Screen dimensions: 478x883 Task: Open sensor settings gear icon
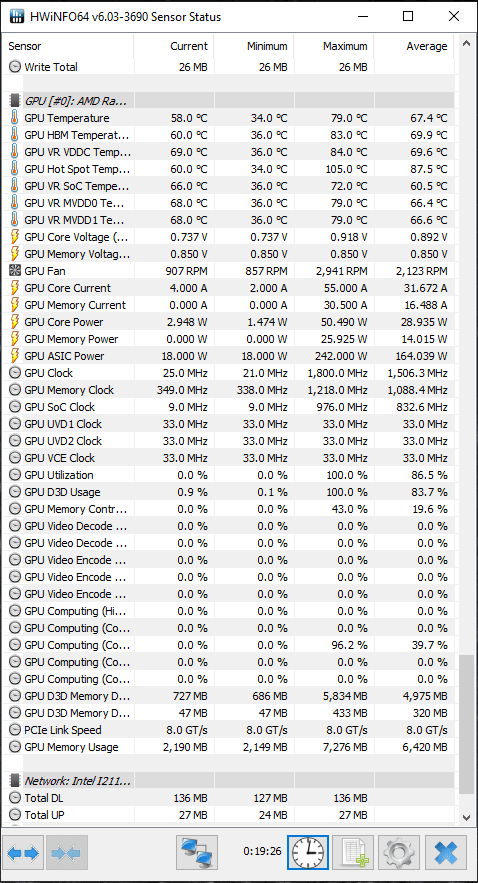click(400, 853)
